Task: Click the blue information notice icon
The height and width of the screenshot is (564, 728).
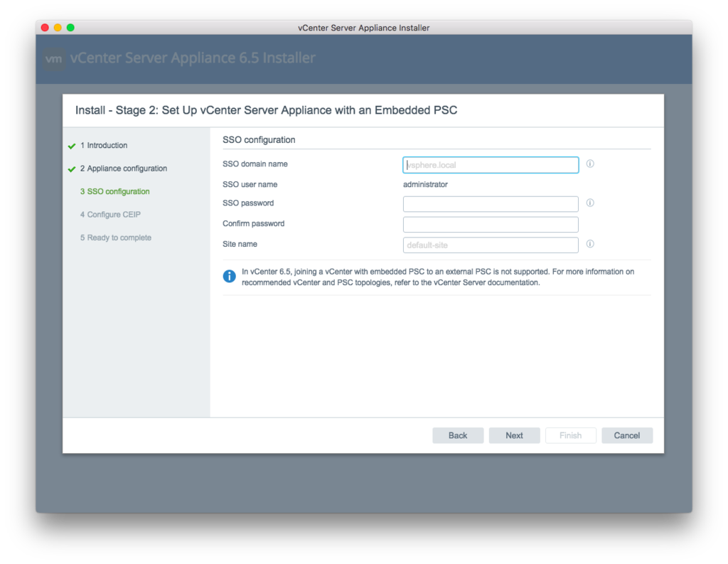Action: tap(230, 276)
